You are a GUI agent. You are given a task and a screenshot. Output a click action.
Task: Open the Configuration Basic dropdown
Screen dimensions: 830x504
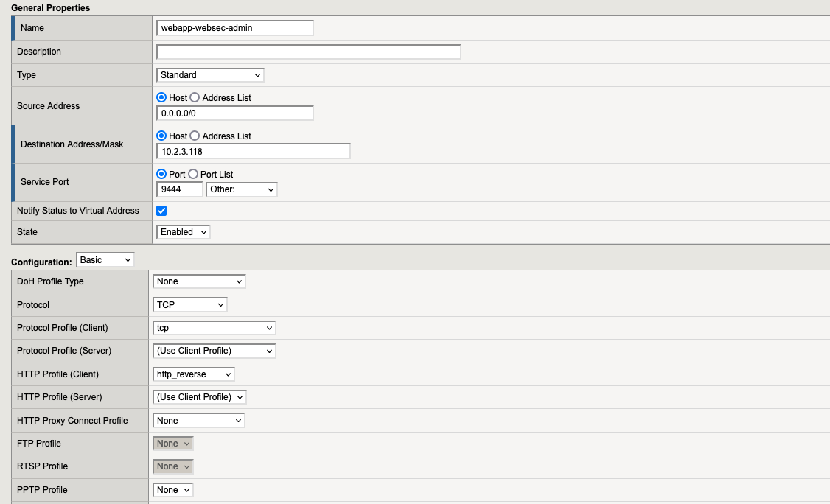[105, 260]
